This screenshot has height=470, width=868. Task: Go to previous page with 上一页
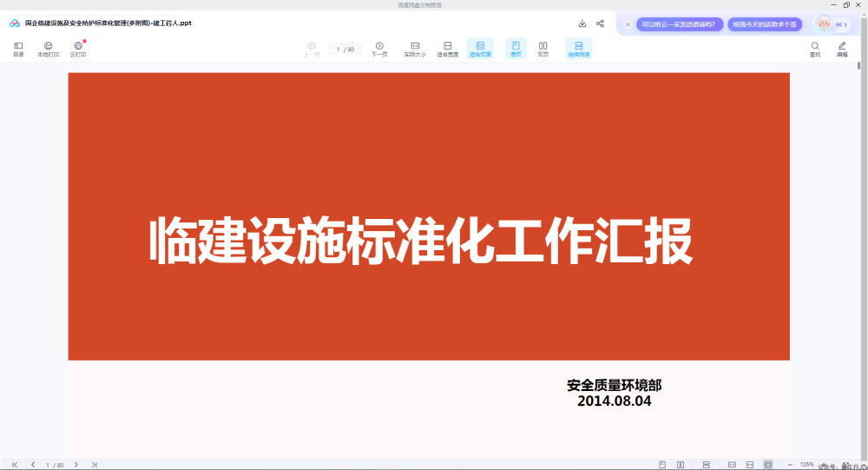click(312, 50)
